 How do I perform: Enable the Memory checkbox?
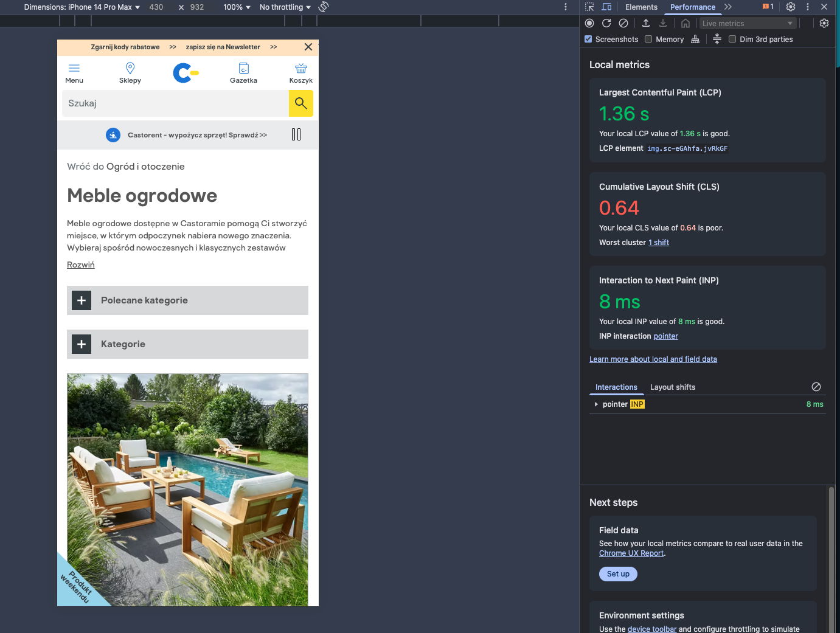point(648,38)
